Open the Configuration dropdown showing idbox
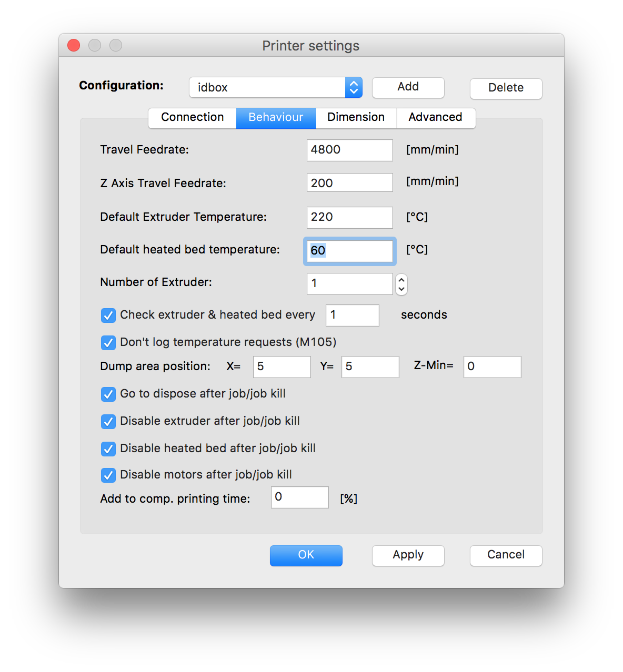The height and width of the screenshot is (672, 623). coord(275,87)
